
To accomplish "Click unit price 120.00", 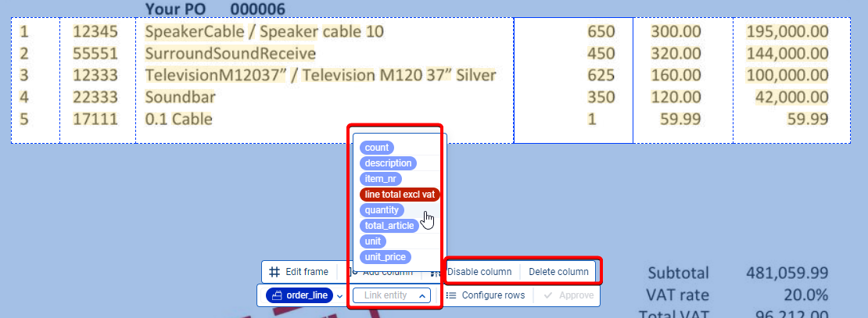I will pos(676,98).
